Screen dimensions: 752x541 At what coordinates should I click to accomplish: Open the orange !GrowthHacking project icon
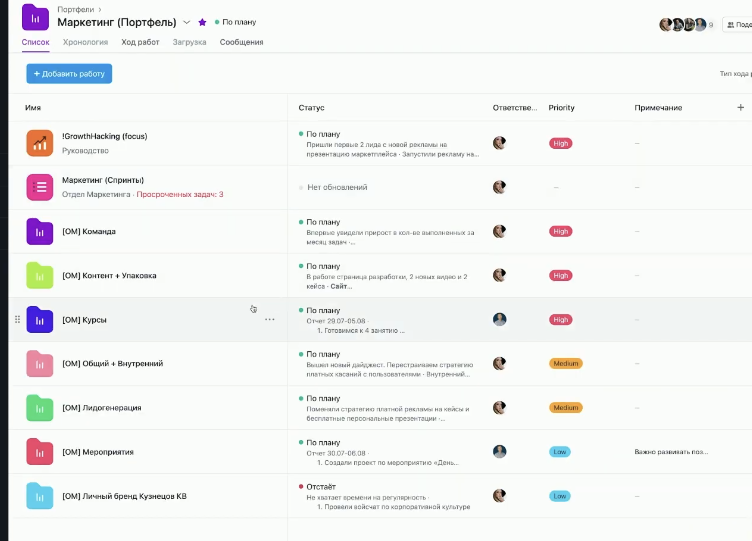click(40, 143)
